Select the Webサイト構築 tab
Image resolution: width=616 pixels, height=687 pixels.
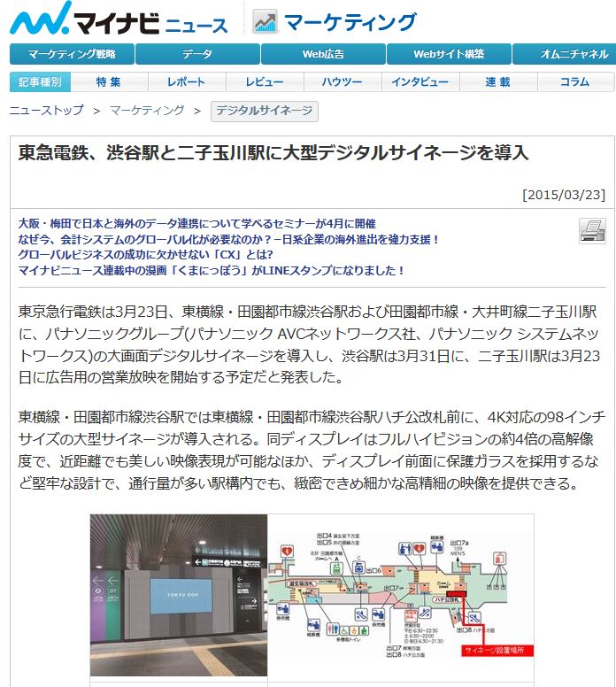pos(449,54)
